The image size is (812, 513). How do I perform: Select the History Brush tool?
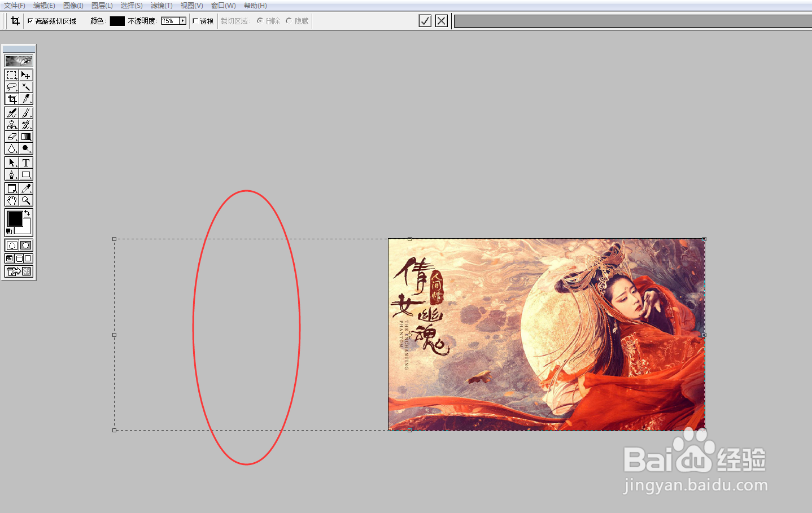coord(26,125)
